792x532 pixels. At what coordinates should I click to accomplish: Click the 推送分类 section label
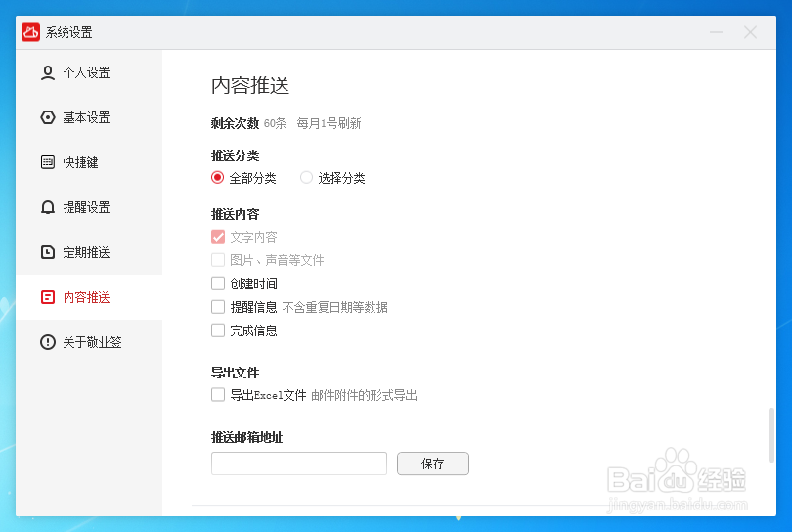click(x=235, y=156)
